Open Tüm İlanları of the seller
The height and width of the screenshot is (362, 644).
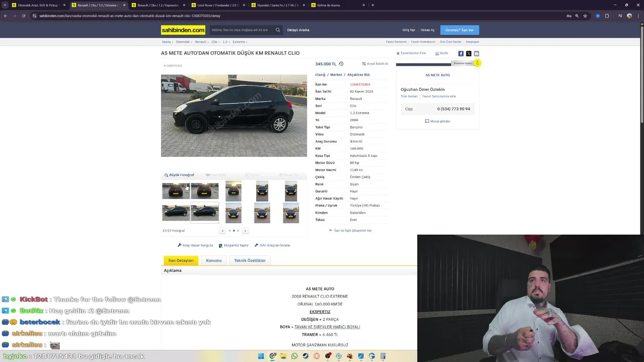pos(409,97)
